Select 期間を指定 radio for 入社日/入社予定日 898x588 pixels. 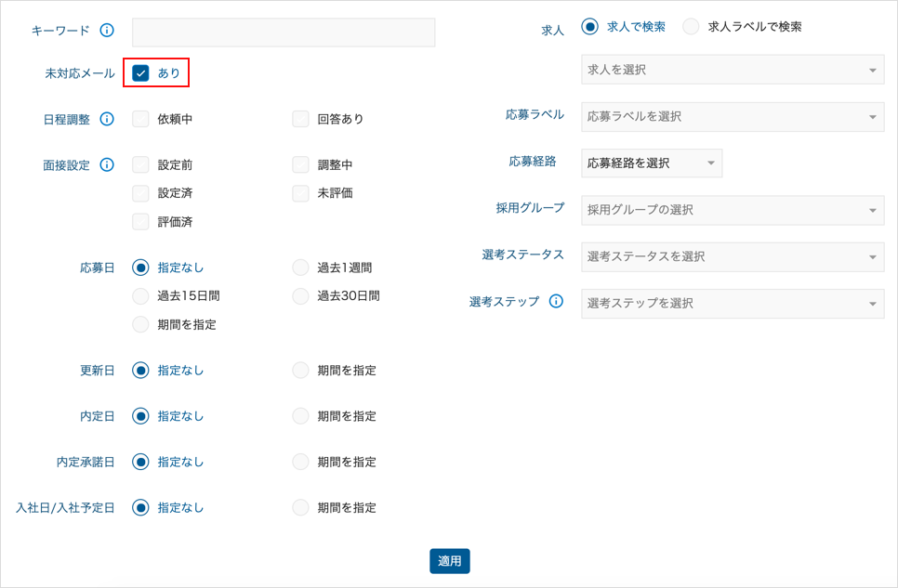point(300,508)
